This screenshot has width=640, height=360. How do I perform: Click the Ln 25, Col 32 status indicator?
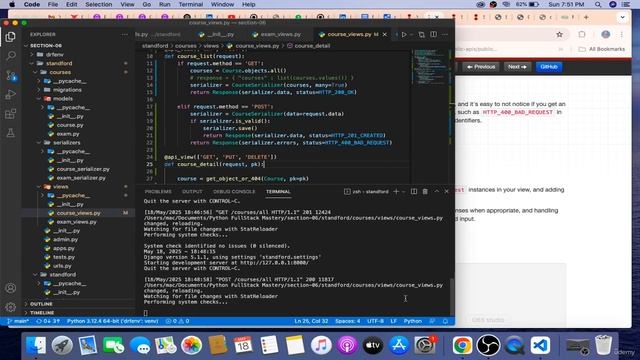[x=311, y=321]
